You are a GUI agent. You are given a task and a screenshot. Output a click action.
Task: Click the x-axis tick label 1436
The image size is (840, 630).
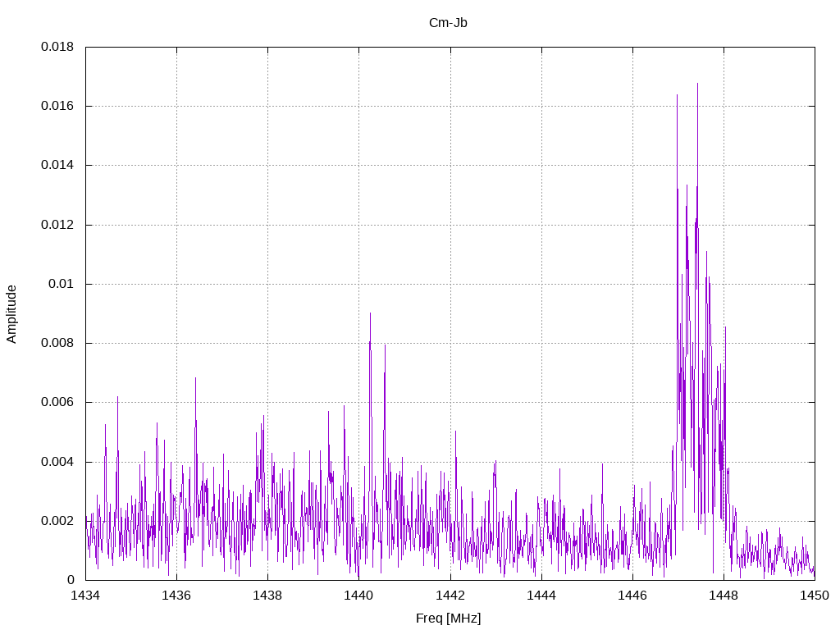coord(177,596)
